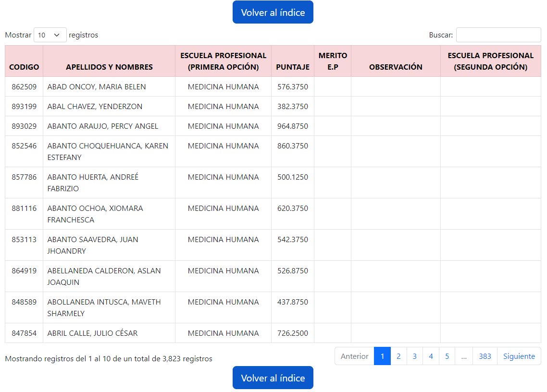Click the top Volver al índice button
This screenshot has width=547, height=392.
pyautogui.click(x=273, y=12)
